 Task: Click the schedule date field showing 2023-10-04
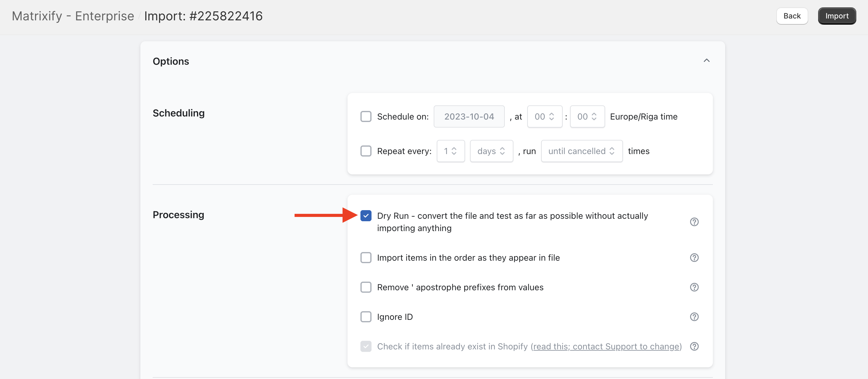click(469, 116)
